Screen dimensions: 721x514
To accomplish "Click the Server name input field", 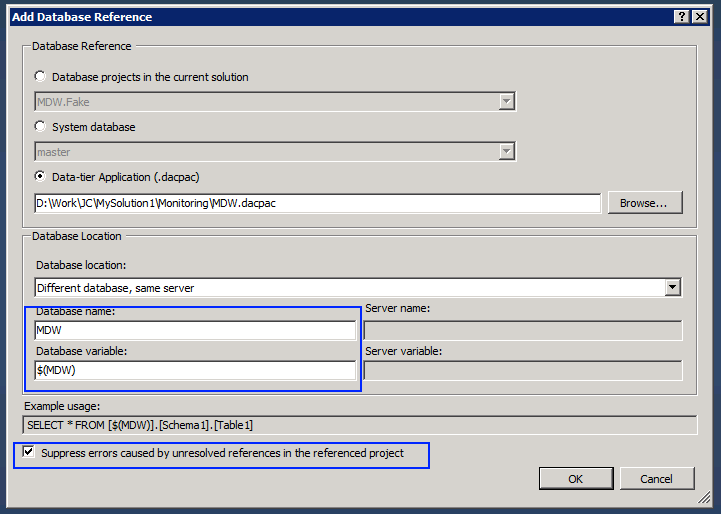I will click(523, 330).
